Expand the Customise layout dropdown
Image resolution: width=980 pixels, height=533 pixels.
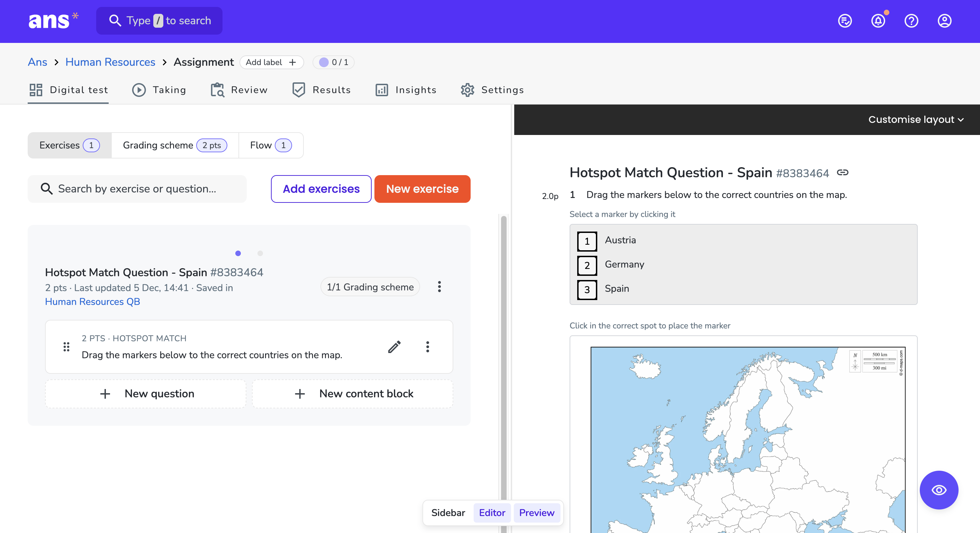point(916,119)
